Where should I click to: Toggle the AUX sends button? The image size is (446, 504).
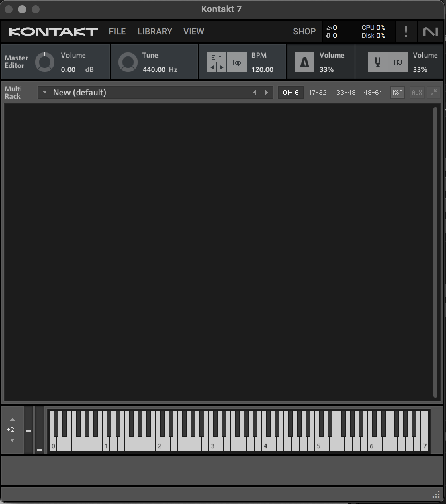pos(417,92)
